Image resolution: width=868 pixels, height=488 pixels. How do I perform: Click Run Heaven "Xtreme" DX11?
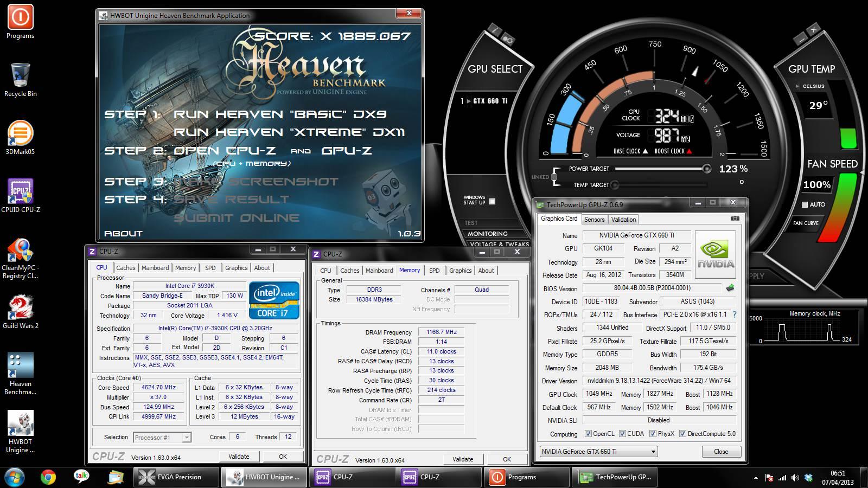289,132
